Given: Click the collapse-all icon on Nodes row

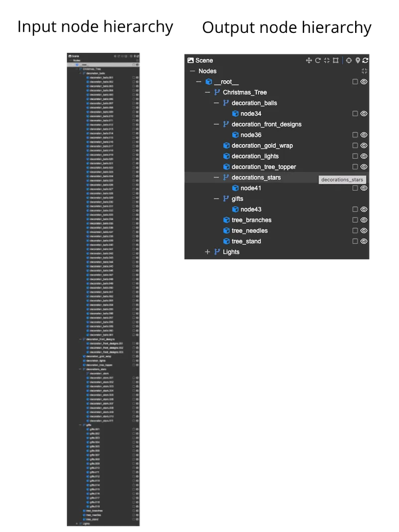Looking at the screenshot, I should click(365, 71).
